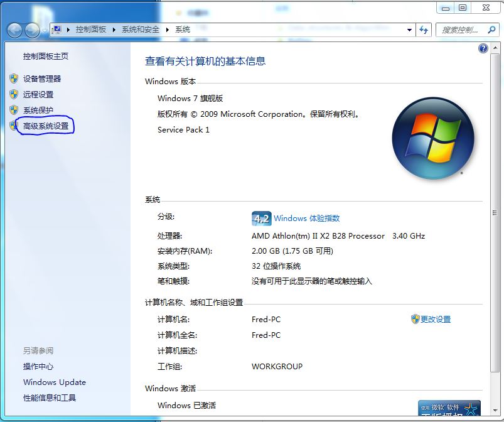The width and height of the screenshot is (504, 422).
Task: Open Windows 体验指数 link
Action: [307, 219]
